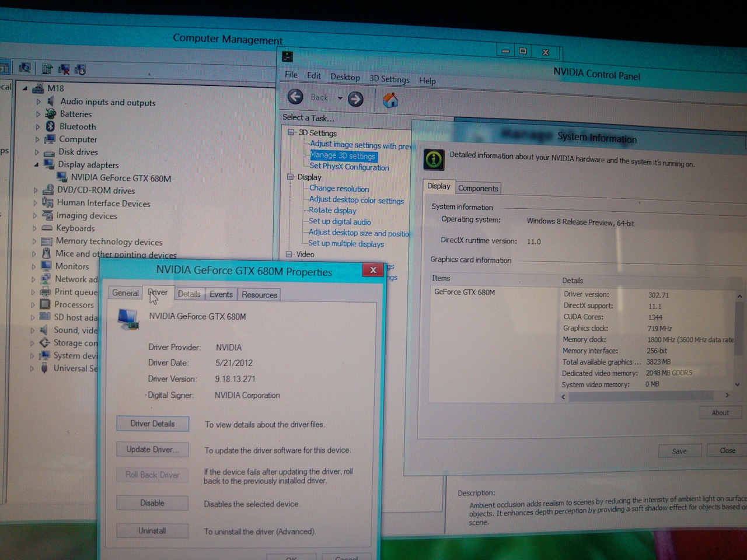Switch to Display tab in System Information
Viewport: 747px width, 560px height.
click(x=439, y=186)
